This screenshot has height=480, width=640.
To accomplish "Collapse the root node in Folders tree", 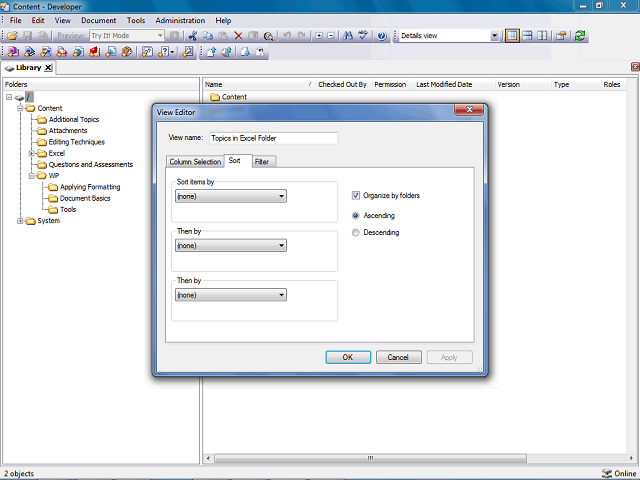I will (x=9, y=97).
